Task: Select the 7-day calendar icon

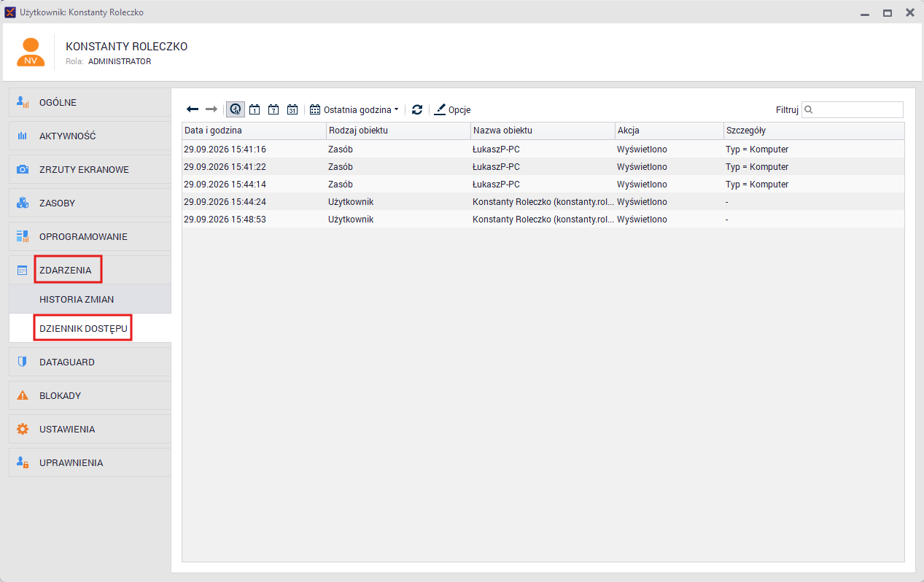Action: [x=273, y=109]
